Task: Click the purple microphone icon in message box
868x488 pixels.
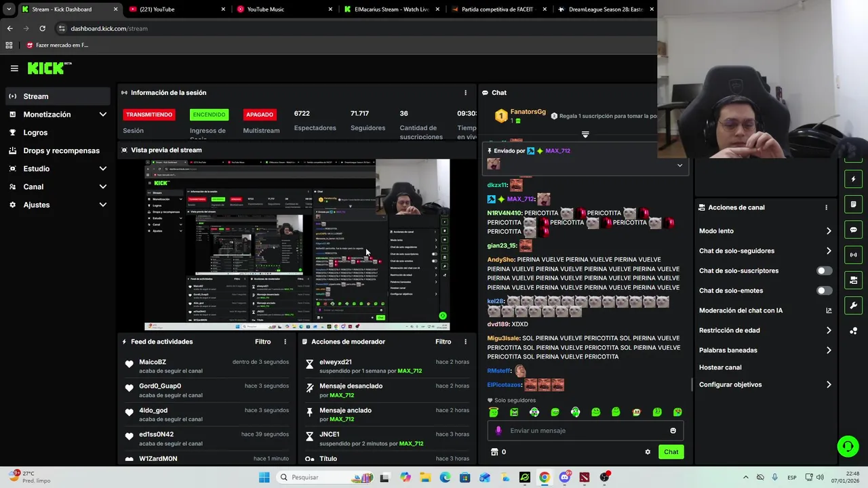Action: pyautogui.click(x=498, y=430)
